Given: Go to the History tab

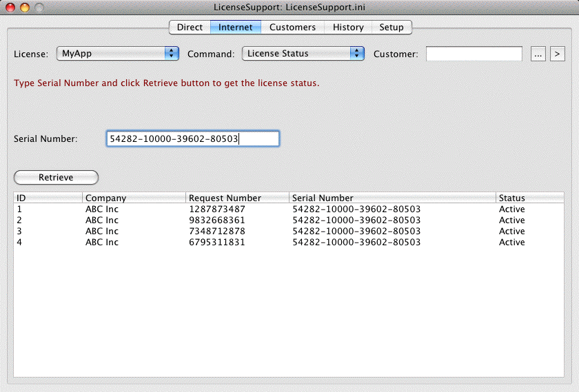Looking at the screenshot, I should click(348, 28).
